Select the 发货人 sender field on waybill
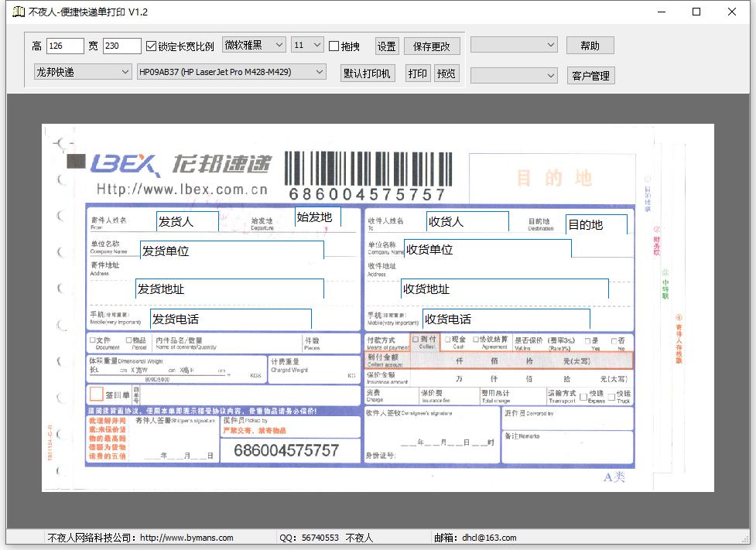 [187, 221]
